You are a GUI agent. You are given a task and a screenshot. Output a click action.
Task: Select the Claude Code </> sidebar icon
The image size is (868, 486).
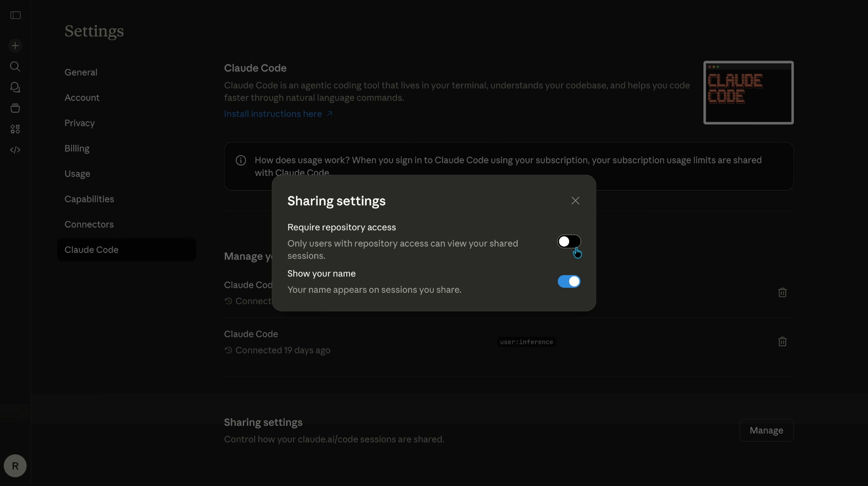pyautogui.click(x=15, y=150)
